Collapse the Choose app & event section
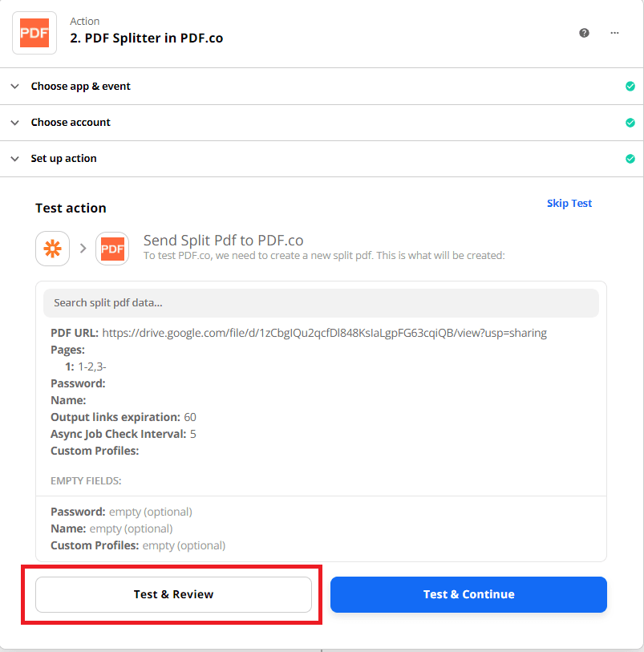This screenshot has height=652, width=644. 14,86
